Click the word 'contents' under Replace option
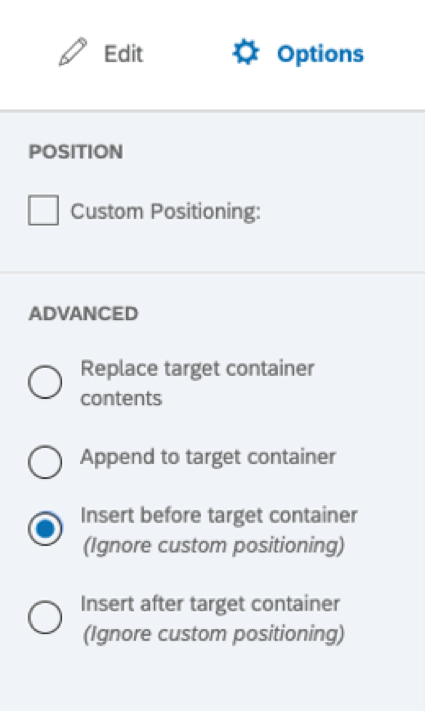This screenshot has width=425, height=711. point(121,399)
